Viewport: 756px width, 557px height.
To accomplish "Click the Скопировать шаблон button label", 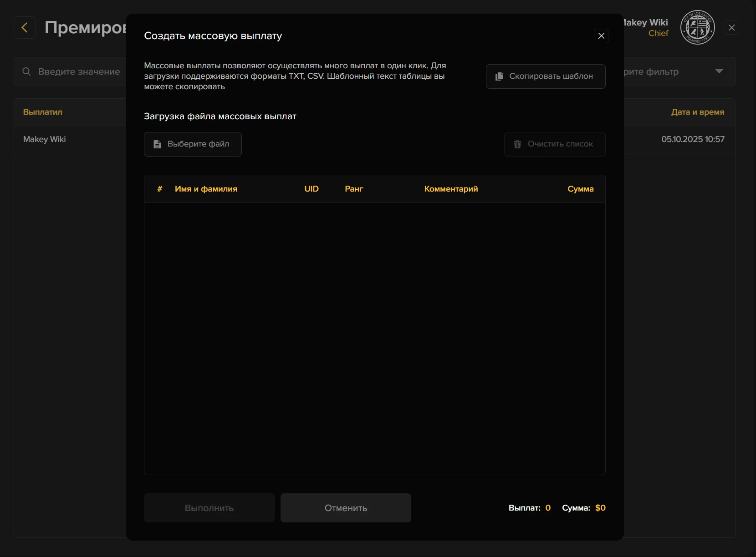I will tap(551, 76).
